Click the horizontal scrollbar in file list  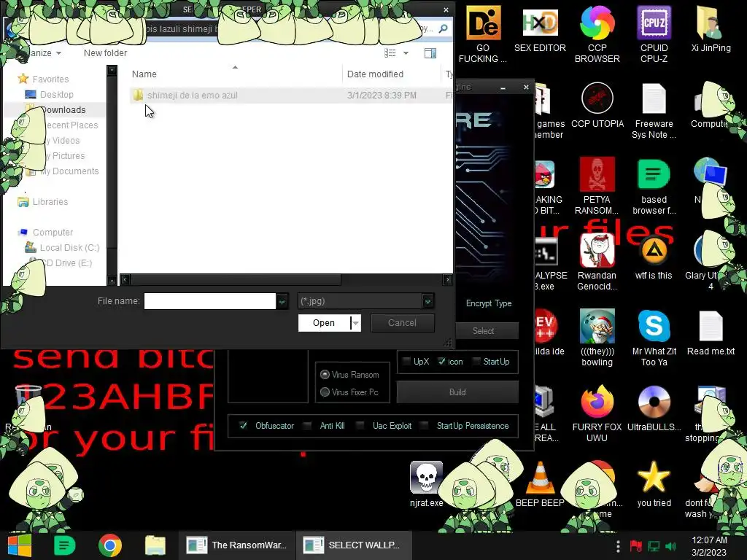click(236, 279)
